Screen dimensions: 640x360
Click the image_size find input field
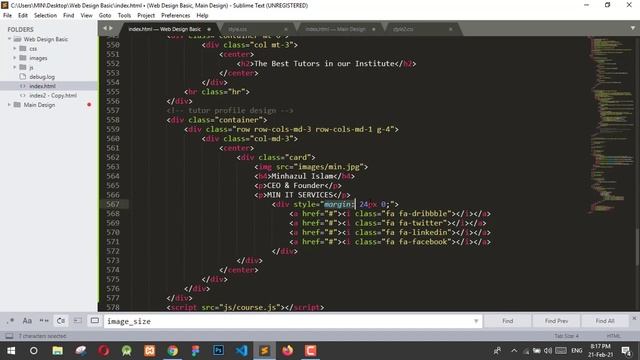[x=288, y=321]
